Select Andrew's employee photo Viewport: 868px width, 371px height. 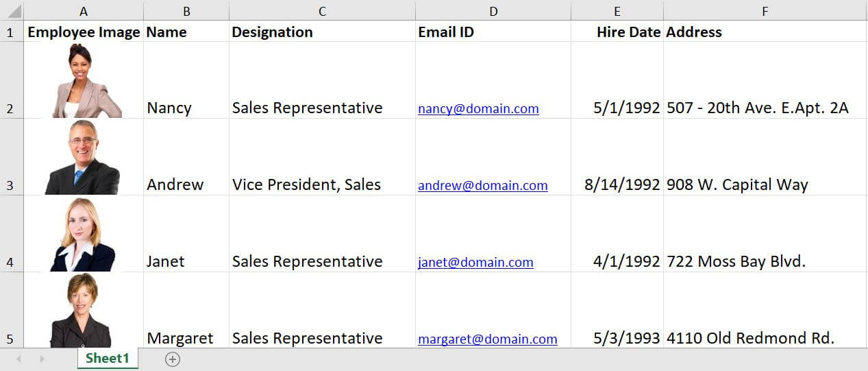[83, 157]
